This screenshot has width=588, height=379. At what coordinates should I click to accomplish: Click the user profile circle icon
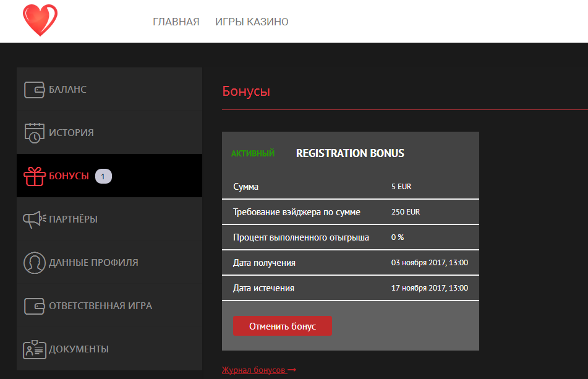tap(35, 262)
